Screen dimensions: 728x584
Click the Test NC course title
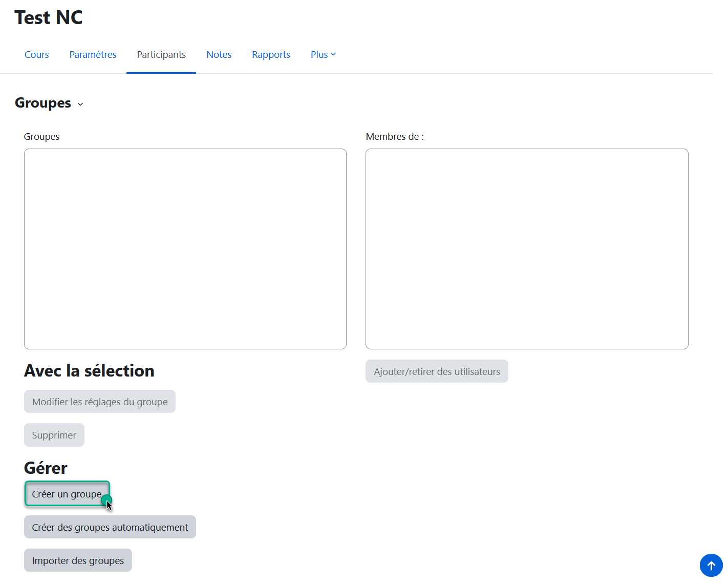(x=49, y=17)
